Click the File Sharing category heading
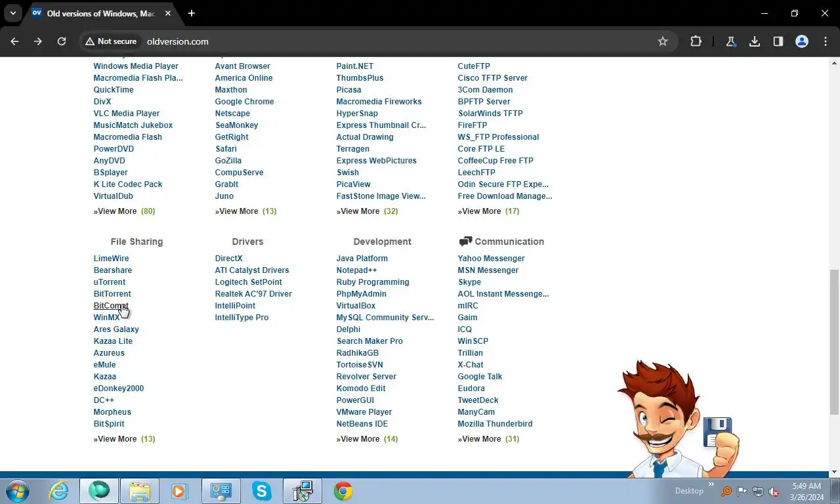The width and height of the screenshot is (840, 504). (136, 241)
